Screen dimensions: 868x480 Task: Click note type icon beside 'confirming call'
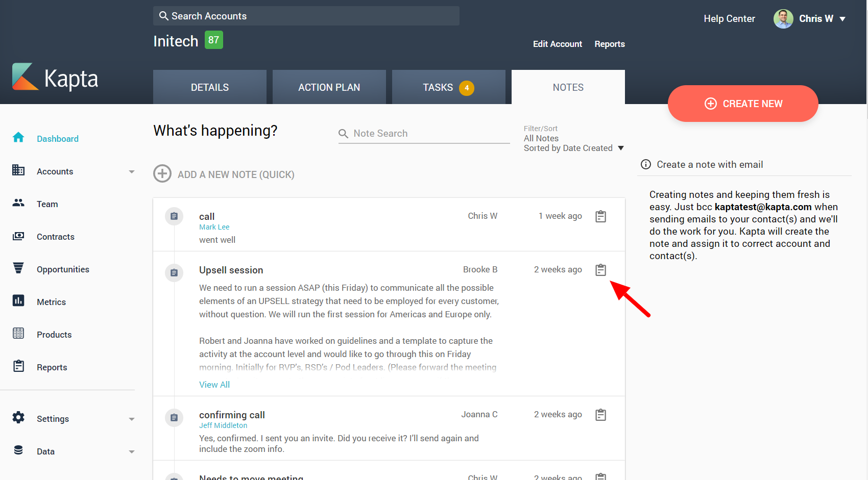174,418
